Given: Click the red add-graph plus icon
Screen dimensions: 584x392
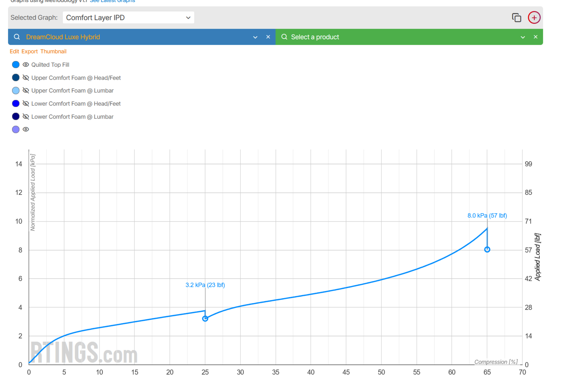Looking at the screenshot, I should click(x=534, y=18).
